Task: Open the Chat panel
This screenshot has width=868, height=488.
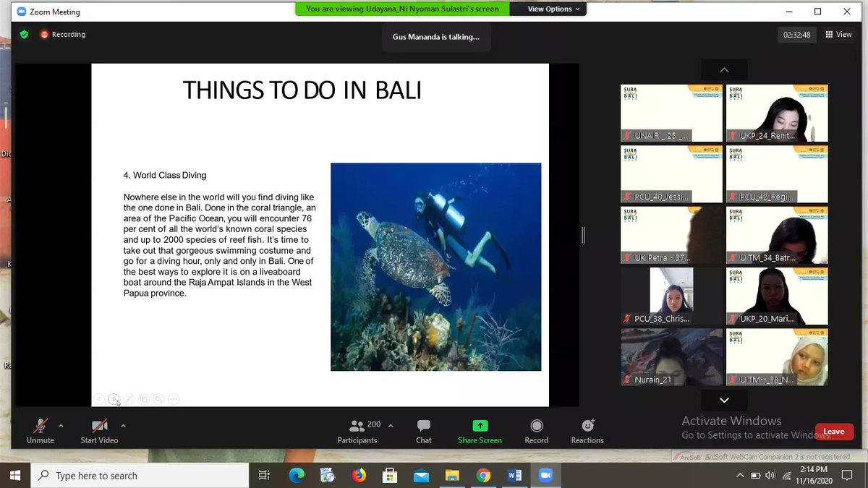Action: 424,432
